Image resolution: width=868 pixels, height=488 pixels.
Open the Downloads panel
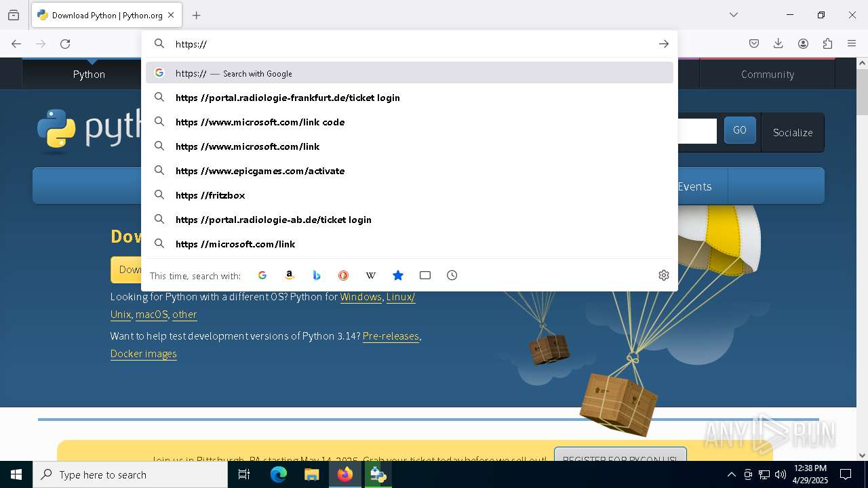point(778,43)
